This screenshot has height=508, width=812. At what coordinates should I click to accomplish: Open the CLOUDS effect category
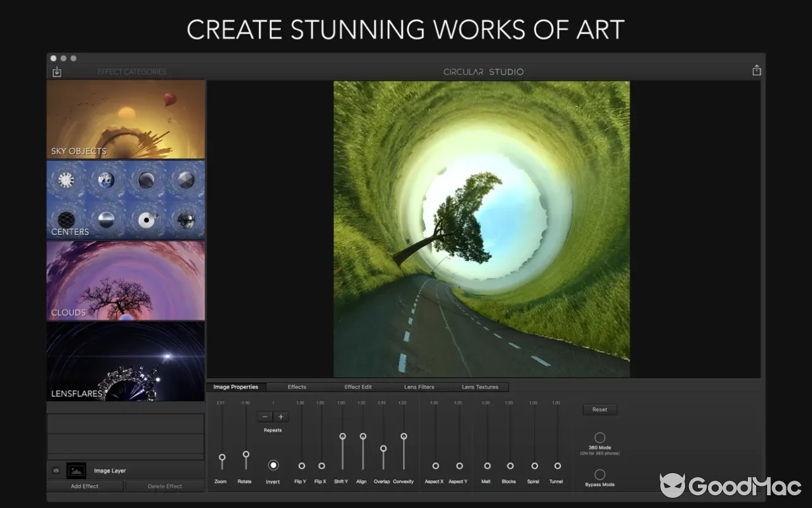click(x=125, y=279)
